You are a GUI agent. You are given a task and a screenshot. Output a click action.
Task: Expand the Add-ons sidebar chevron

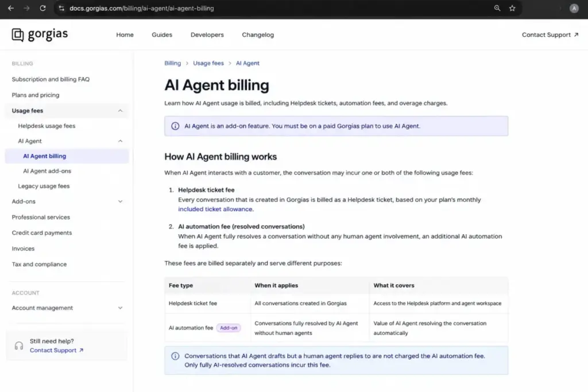coord(121,201)
